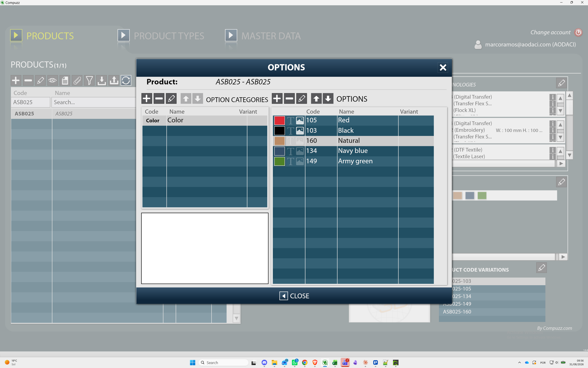
Task: Refresh the products list
Action: pyautogui.click(x=126, y=80)
